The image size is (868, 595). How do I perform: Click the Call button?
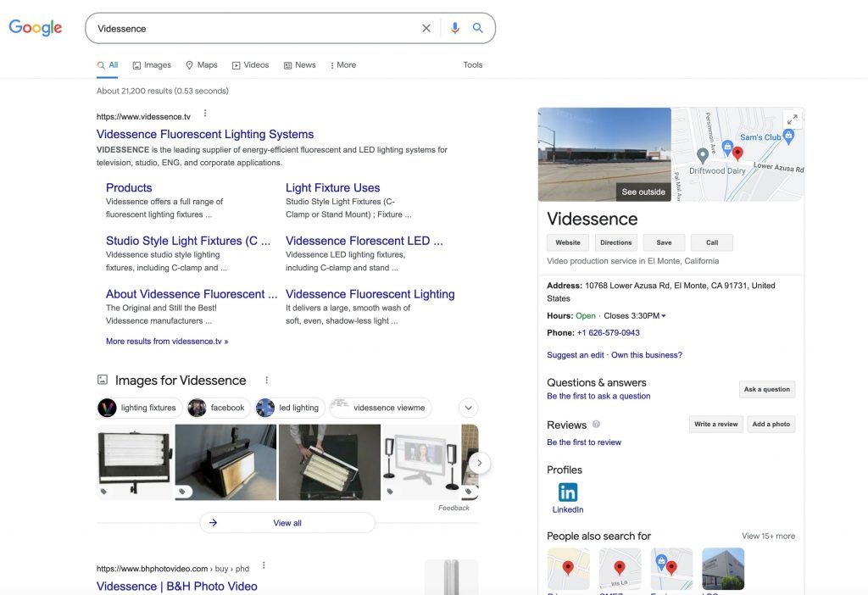pyautogui.click(x=712, y=242)
